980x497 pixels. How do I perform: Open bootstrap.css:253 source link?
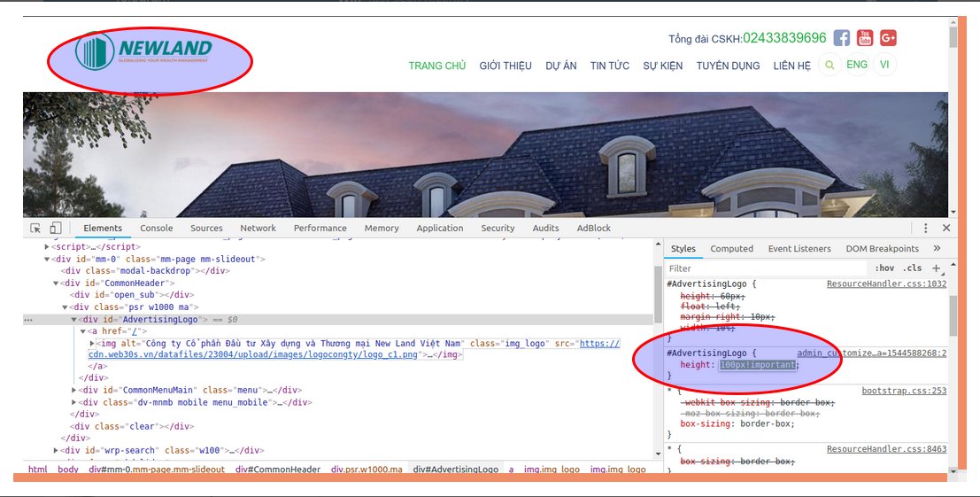point(904,391)
